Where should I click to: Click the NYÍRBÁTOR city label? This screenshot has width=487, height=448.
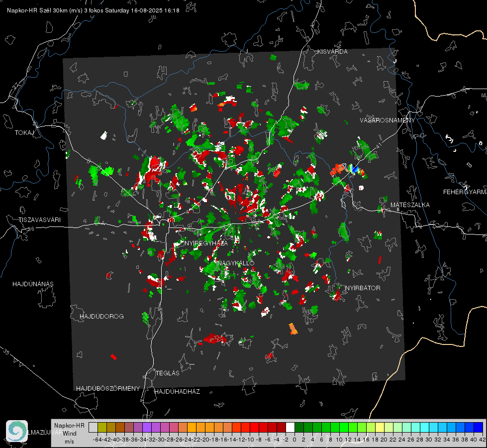[x=363, y=288]
